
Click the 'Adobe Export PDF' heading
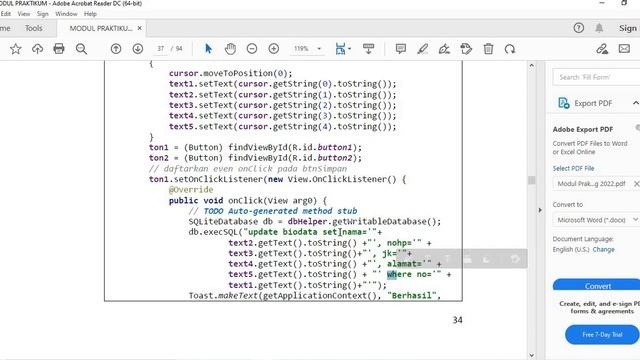[x=582, y=129]
